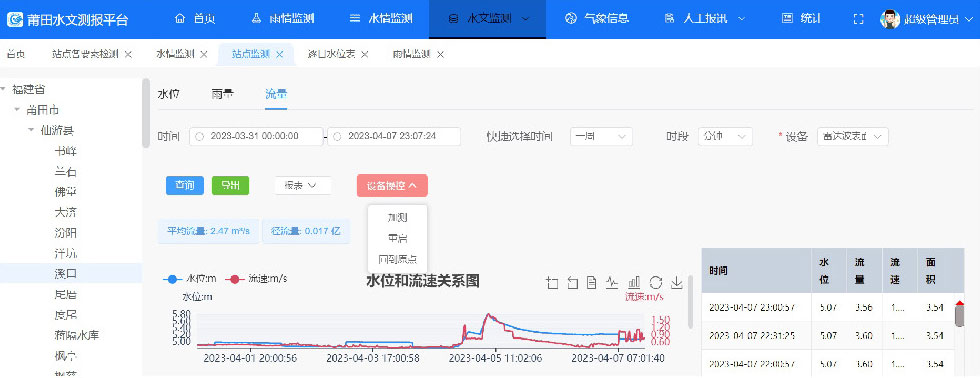Open the 时段 dropdown
This screenshot has width=980, height=378.
click(725, 136)
